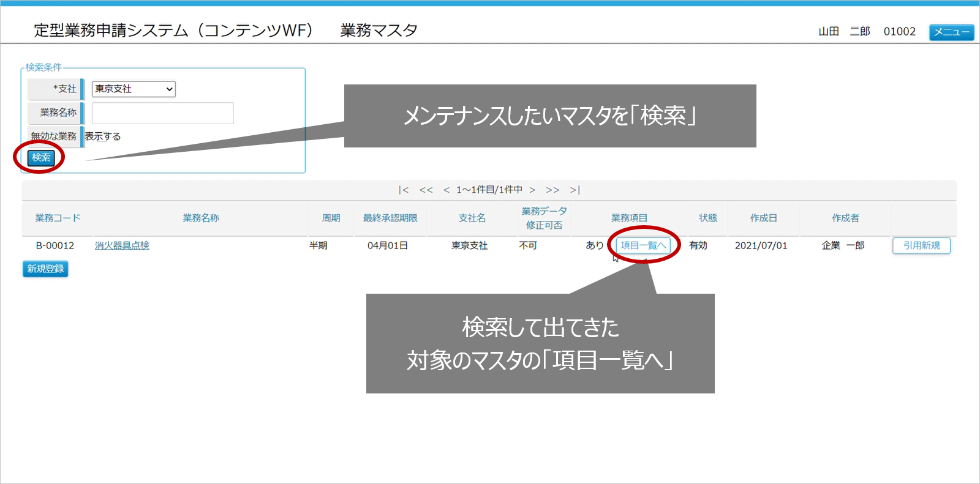This screenshot has width=980, height=484.
Task: Click the user name 山田 二郎 in header
Action: (x=845, y=31)
